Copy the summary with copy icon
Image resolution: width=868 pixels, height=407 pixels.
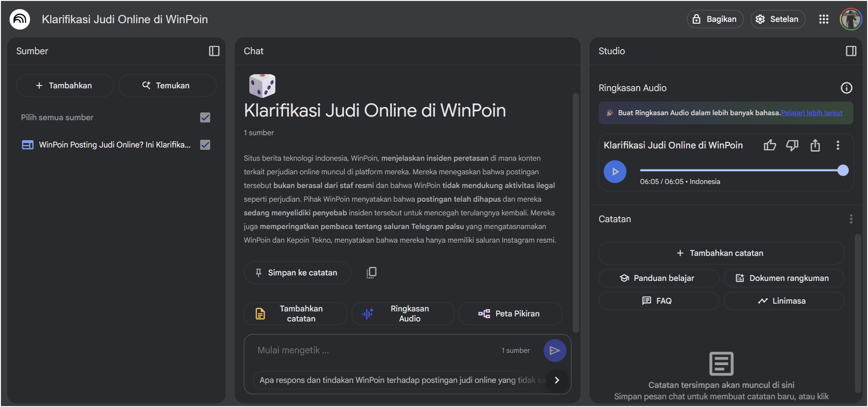click(x=371, y=272)
